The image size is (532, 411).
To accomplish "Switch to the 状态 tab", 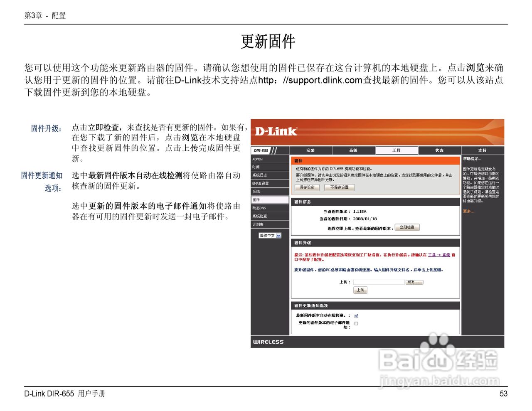I will pyautogui.click(x=439, y=150).
